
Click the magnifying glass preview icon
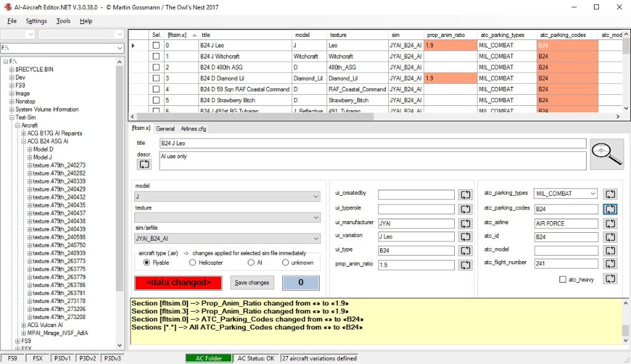606,154
